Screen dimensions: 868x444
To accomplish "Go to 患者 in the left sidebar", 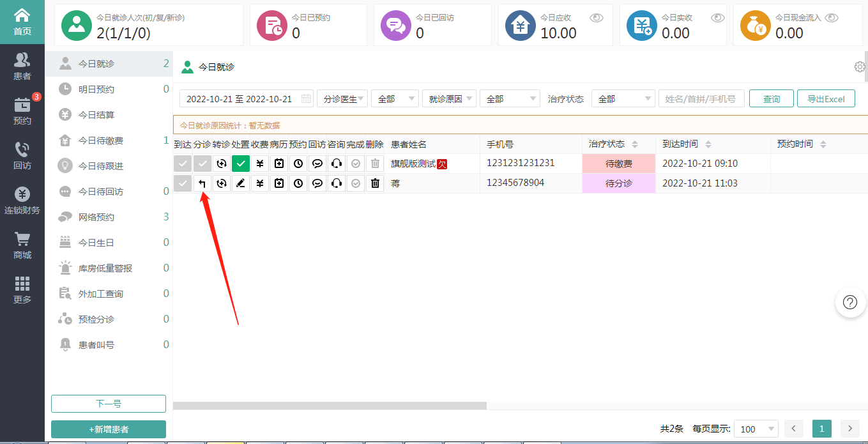I will click(22, 66).
